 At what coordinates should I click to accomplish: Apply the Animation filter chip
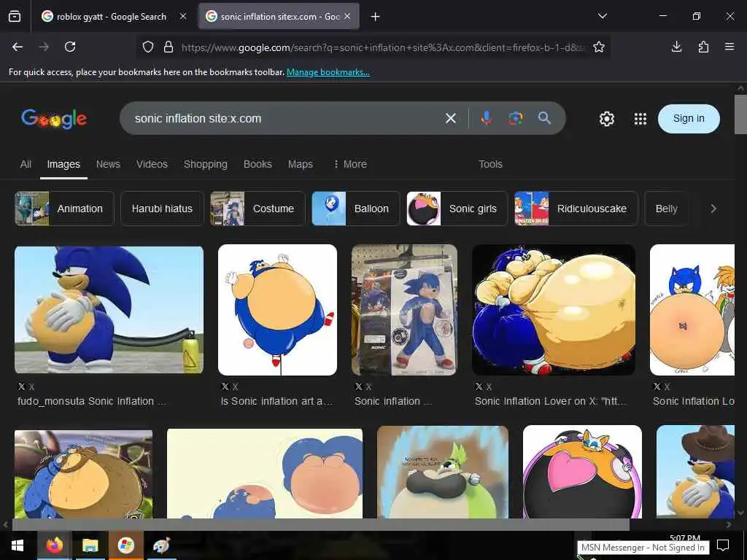point(64,209)
